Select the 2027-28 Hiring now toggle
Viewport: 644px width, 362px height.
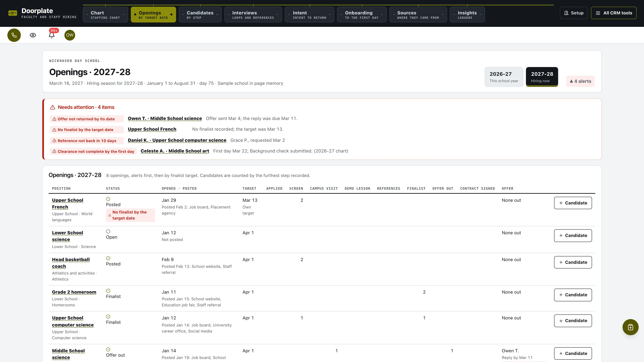pyautogui.click(x=542, y=77)
